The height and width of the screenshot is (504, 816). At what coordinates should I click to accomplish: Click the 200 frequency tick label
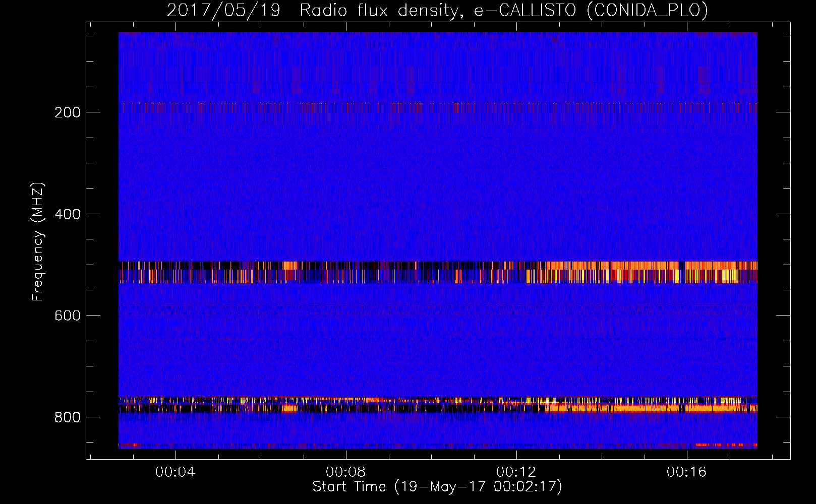(x=68, y=112)
